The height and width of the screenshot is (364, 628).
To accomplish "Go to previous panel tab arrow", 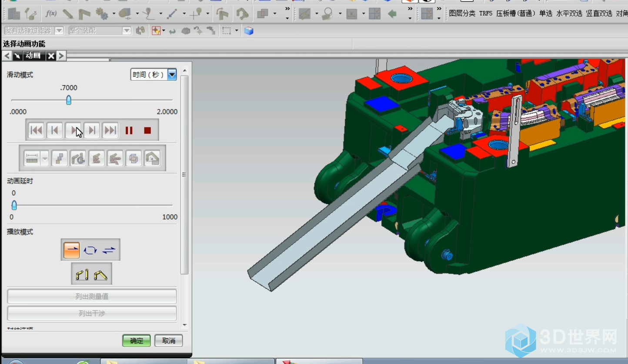I will click(7, 56).
